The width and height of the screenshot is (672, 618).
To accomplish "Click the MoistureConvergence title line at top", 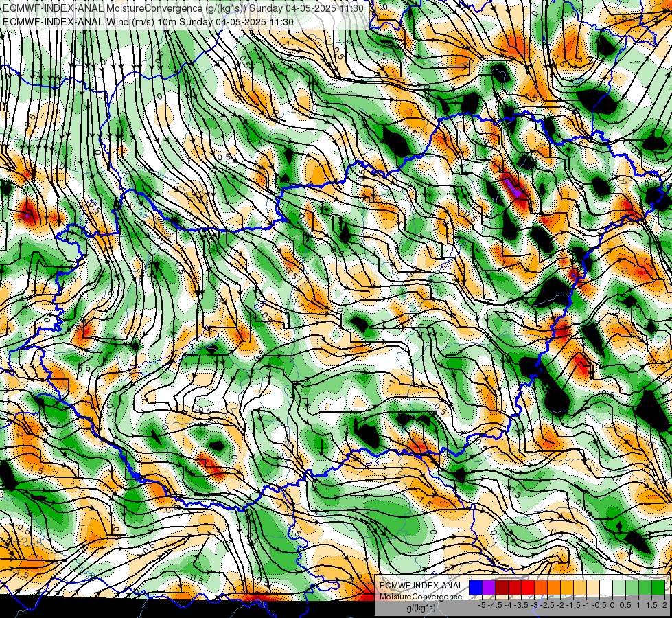I will 183,8.
